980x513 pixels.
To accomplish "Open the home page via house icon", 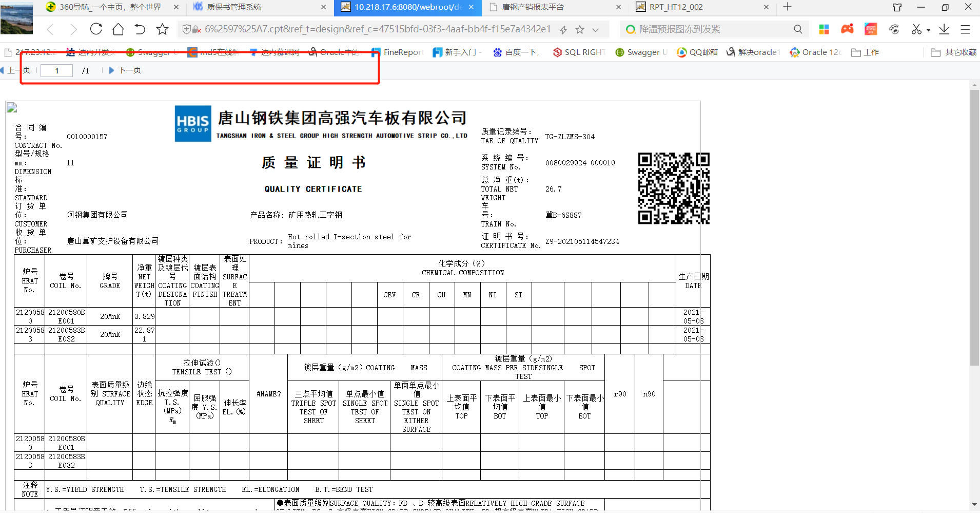I will (118, 29).
